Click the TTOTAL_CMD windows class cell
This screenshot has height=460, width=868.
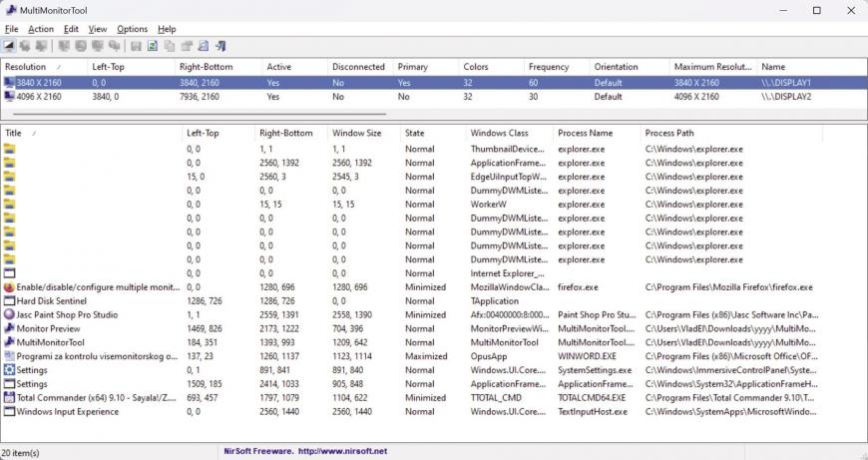(496, 397)
